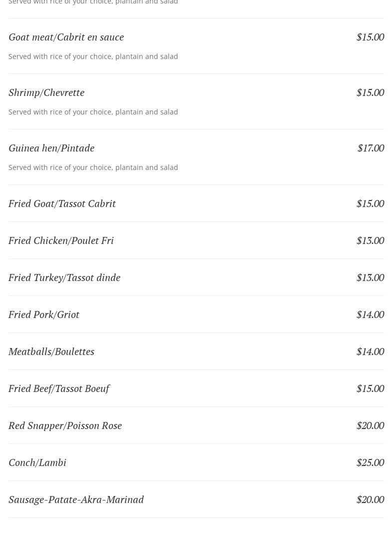
Task: Click the Goat meat/Cabrit en sauce item
Action: click(66, 37)
